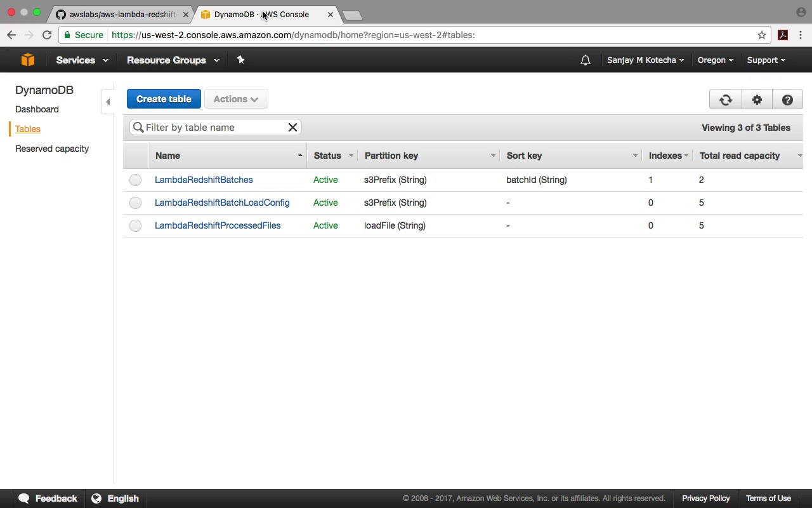Image resolution: width=812 pixels, height=508 pixels.
Task: Open the Adobe PDF extension icon
Action: [x=783, y=35]
